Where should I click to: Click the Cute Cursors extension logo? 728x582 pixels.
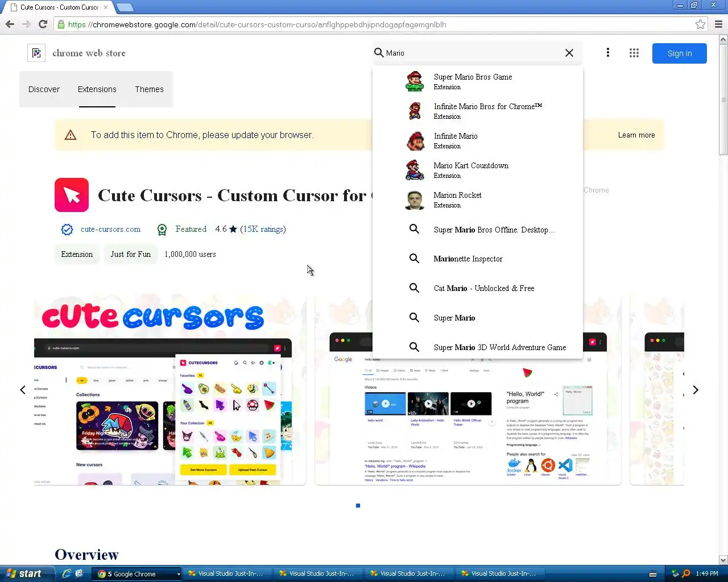pos(72,195)
